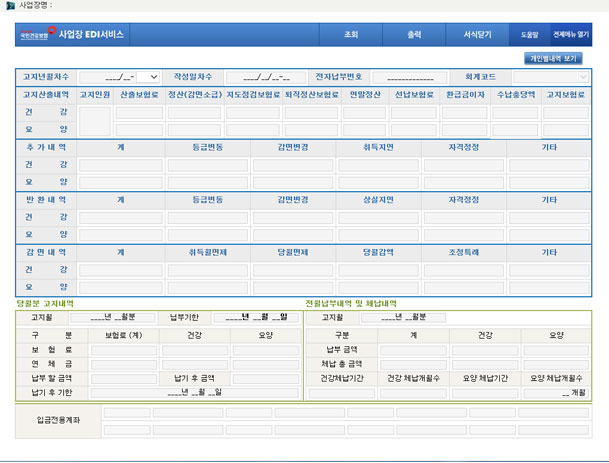This screenshot has width=609, height=463.
Task: Click 요양 퇴직정산보험료 field
Action: (x=311, y=130)
